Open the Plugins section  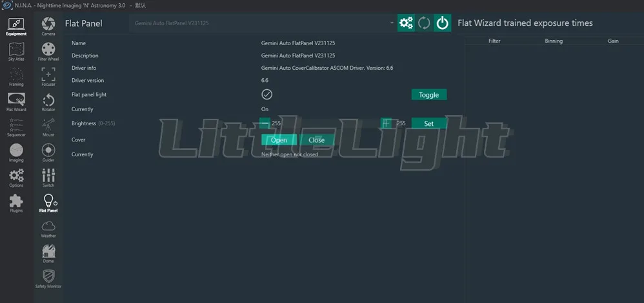[16, 203]
